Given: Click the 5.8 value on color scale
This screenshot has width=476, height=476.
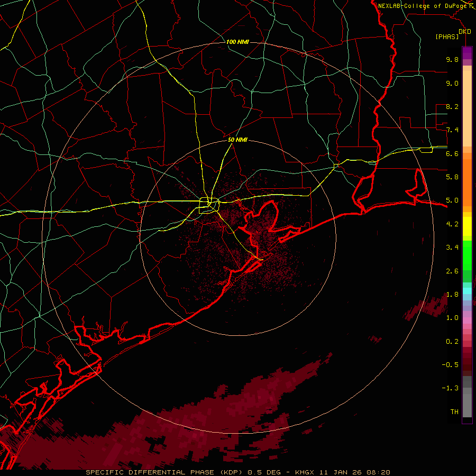Looking at the screenshot, I should [x=452, y=177].
